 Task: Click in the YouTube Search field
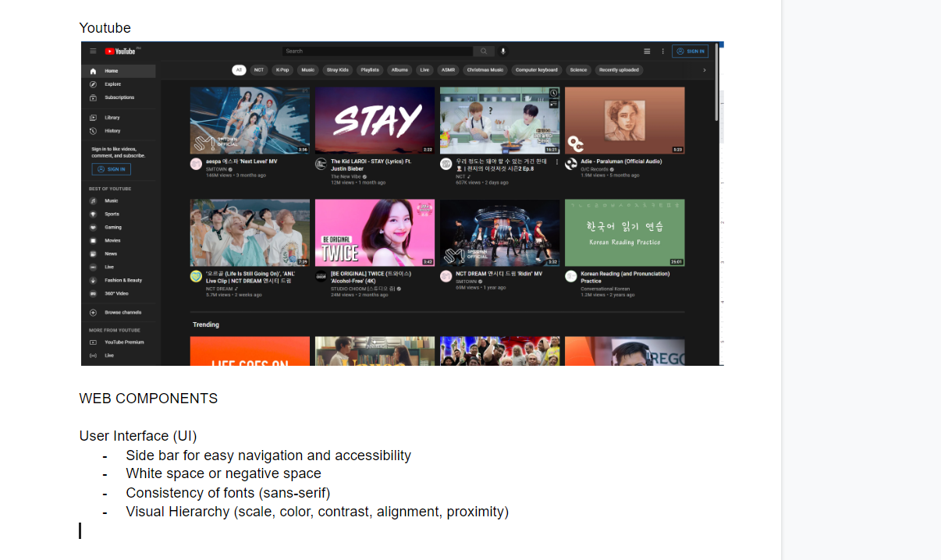click(378, 51)
